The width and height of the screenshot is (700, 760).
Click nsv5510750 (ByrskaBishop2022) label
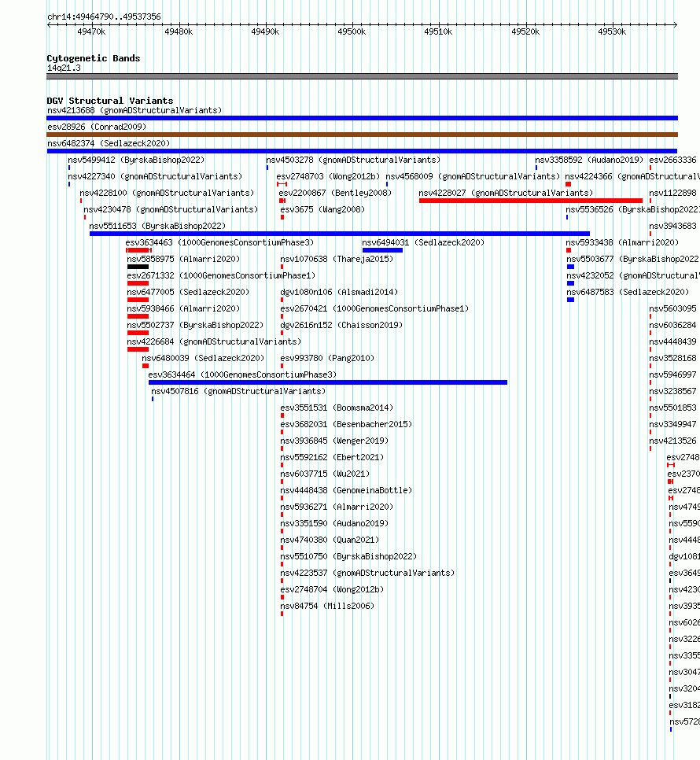click(348, 556)
